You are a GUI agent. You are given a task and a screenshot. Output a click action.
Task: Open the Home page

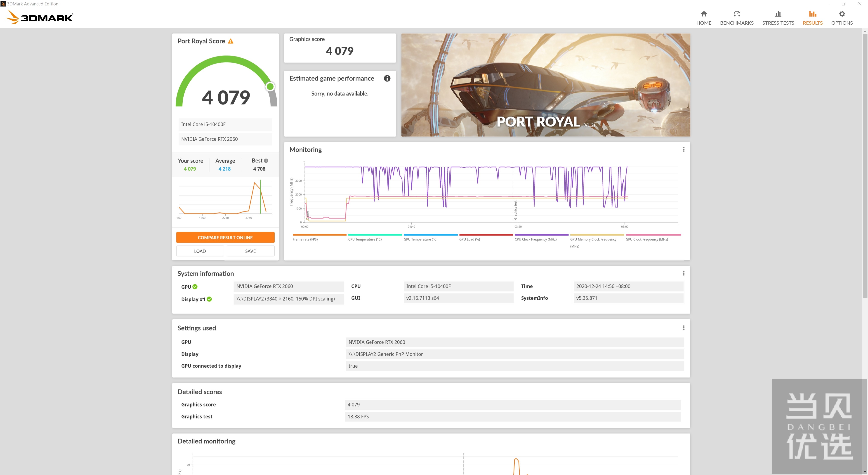(x=704, y=18)
